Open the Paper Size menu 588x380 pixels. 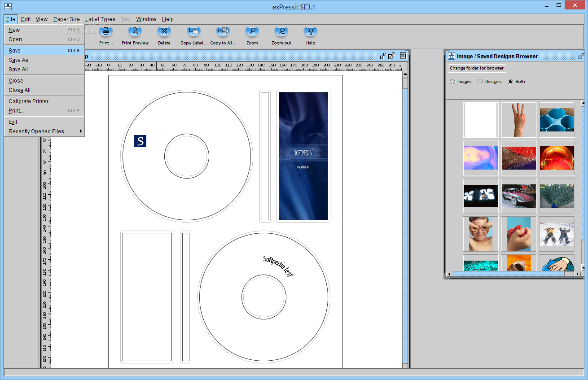66,19
